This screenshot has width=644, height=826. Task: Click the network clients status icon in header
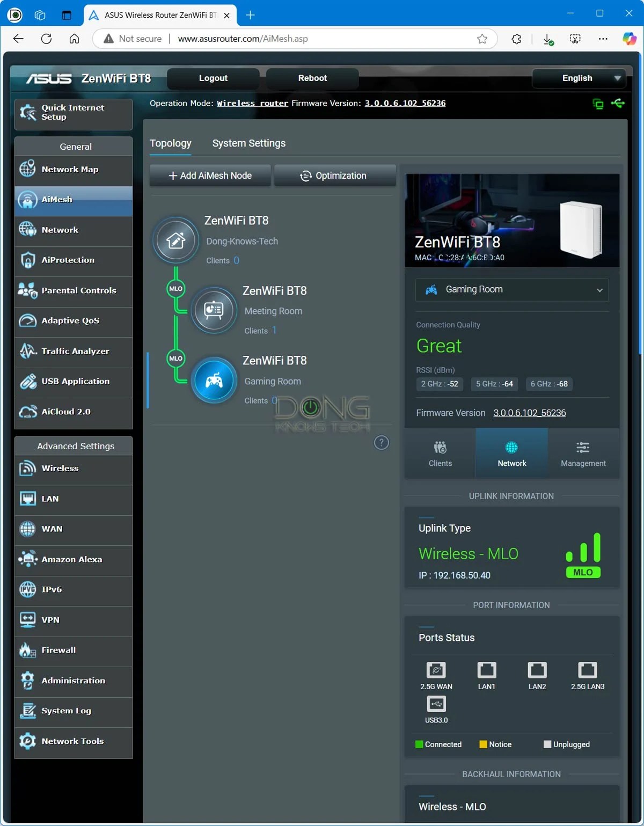point(598,104)
